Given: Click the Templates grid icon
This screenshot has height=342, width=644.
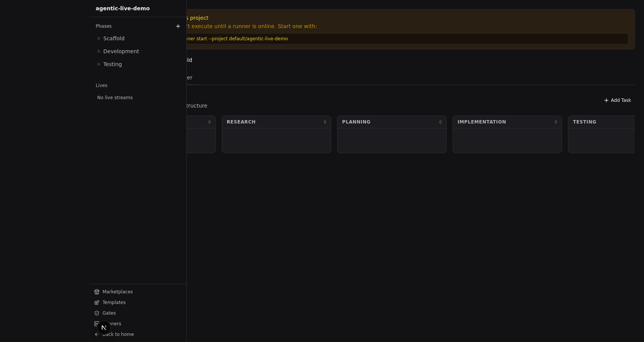Looking at the screenshot, I should coord(97,302).
